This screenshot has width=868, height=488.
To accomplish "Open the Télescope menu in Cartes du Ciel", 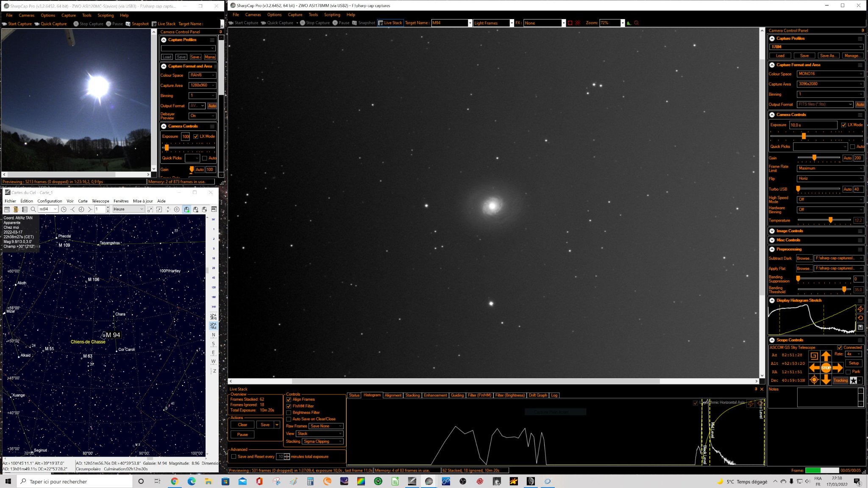I will pos(100,201).
